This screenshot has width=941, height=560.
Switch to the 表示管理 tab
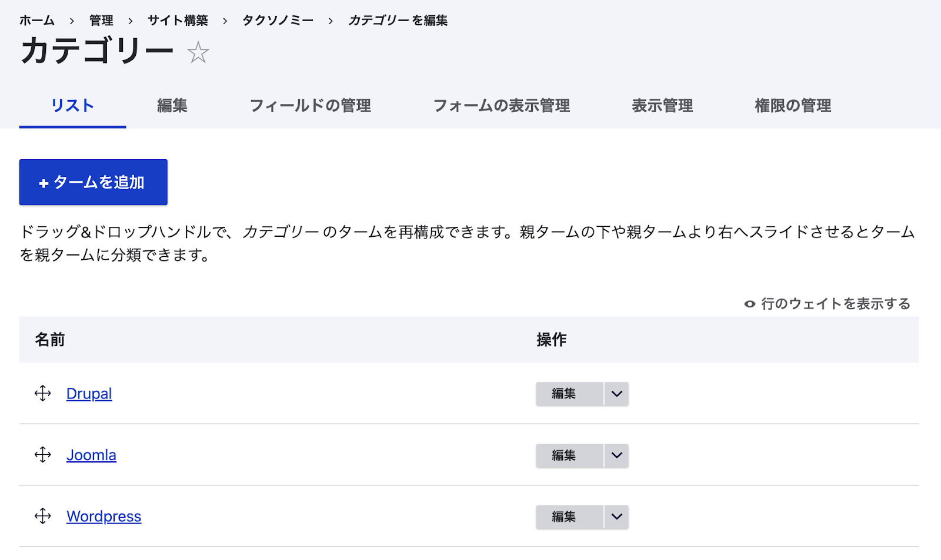click(662, 106)
